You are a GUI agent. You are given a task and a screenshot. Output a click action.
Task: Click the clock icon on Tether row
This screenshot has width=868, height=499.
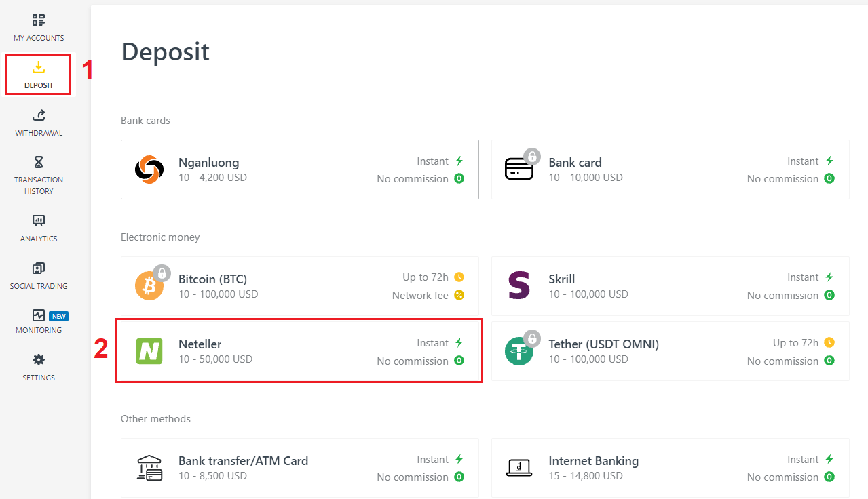pyautogui.click(x=829, y=342)
